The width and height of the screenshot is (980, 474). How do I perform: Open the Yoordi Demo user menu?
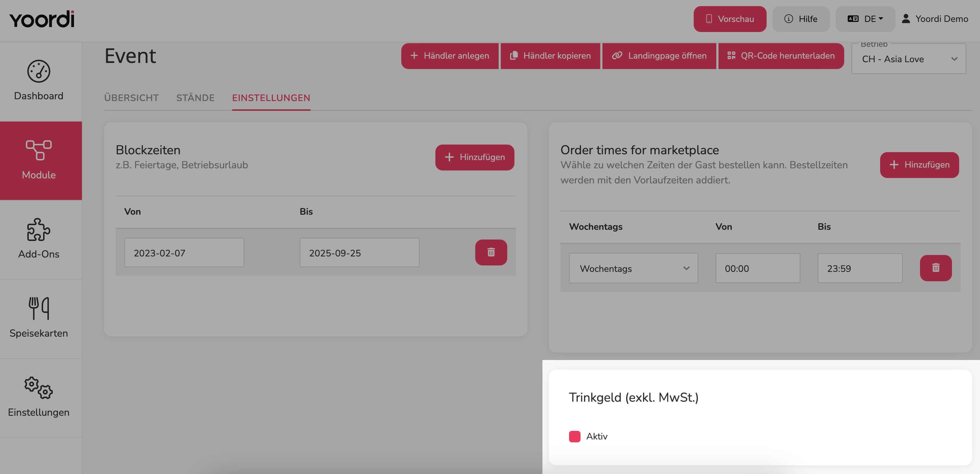[934, 19]
